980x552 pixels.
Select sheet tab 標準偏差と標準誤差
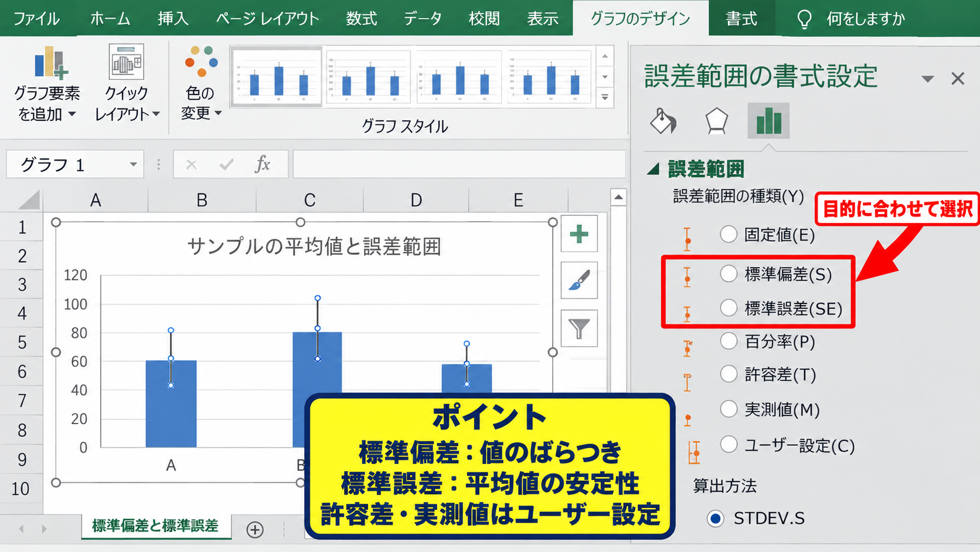tap(155, 526)
